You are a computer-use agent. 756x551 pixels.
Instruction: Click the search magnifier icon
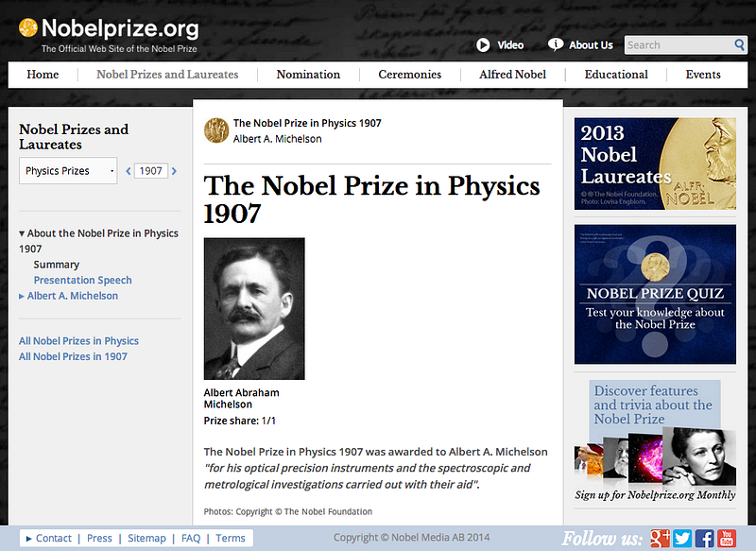[739, 44]
